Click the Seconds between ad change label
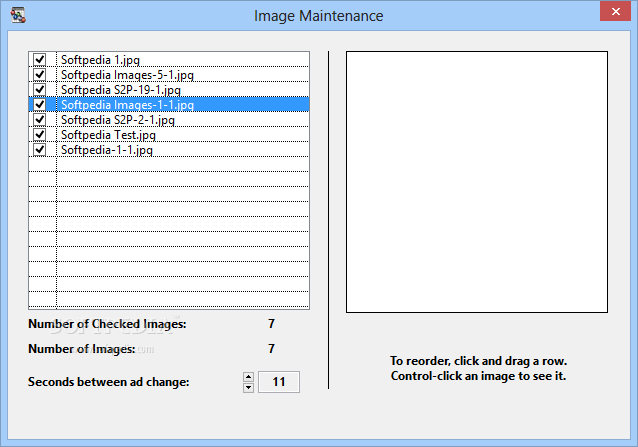This screenshot has width=638, height=447. click(x=109, y=382)
